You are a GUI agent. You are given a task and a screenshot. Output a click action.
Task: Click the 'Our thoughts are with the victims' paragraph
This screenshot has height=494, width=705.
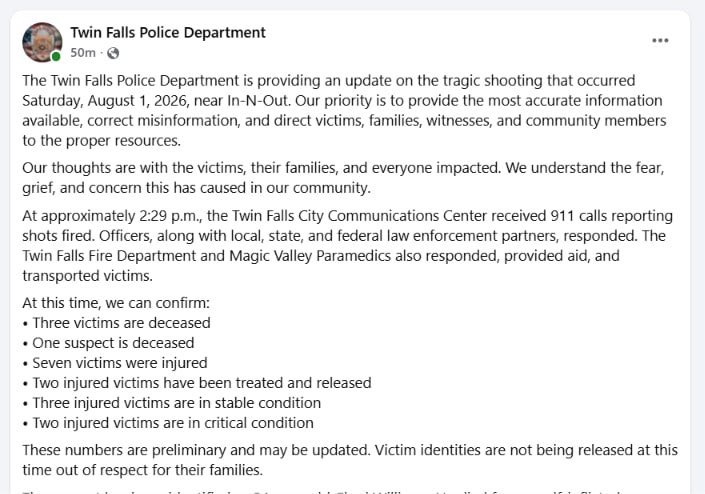point(344,178)
